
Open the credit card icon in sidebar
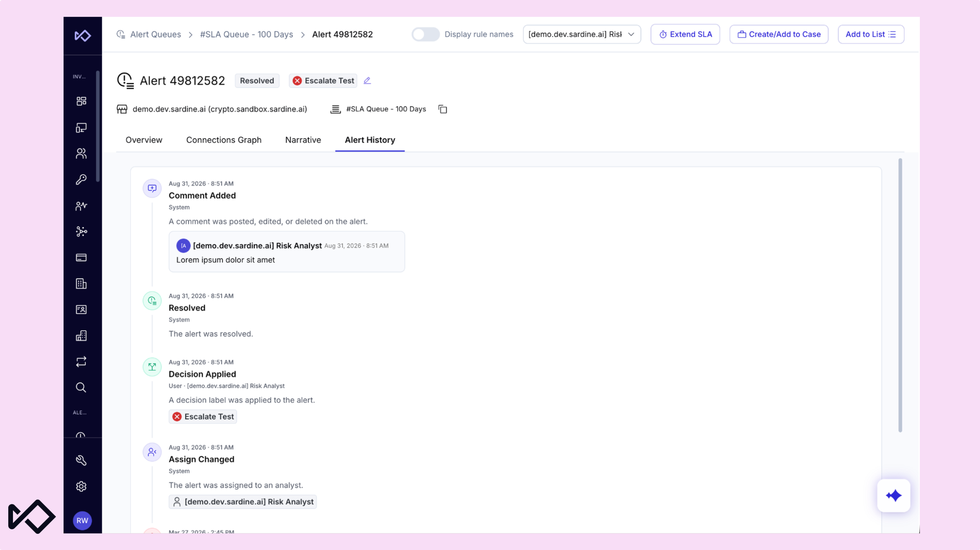point(81,258)
